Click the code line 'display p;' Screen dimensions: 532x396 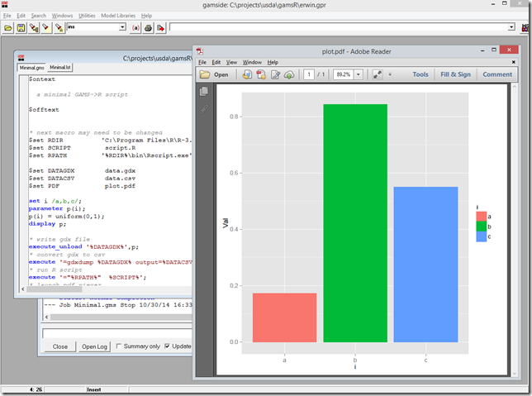coord(48,224)
